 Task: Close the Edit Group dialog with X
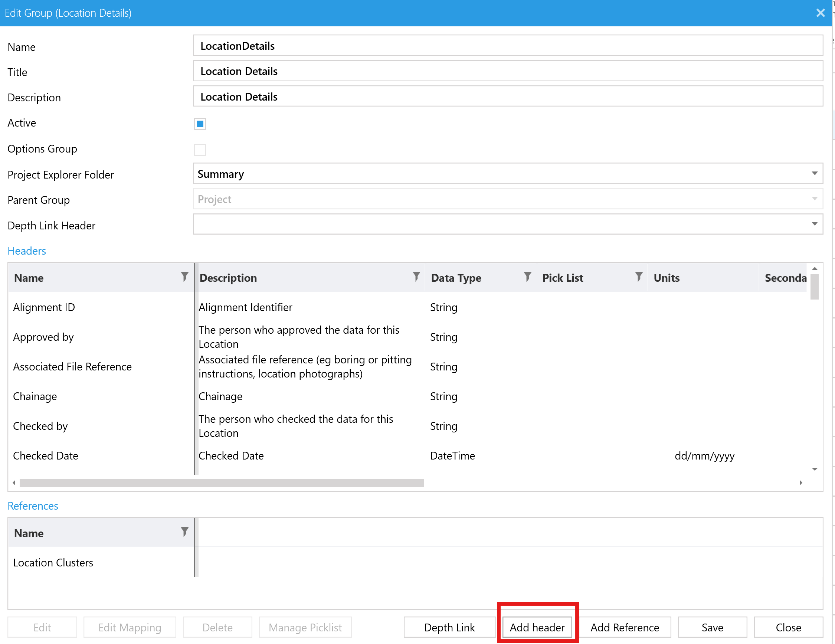click(821, 13)
